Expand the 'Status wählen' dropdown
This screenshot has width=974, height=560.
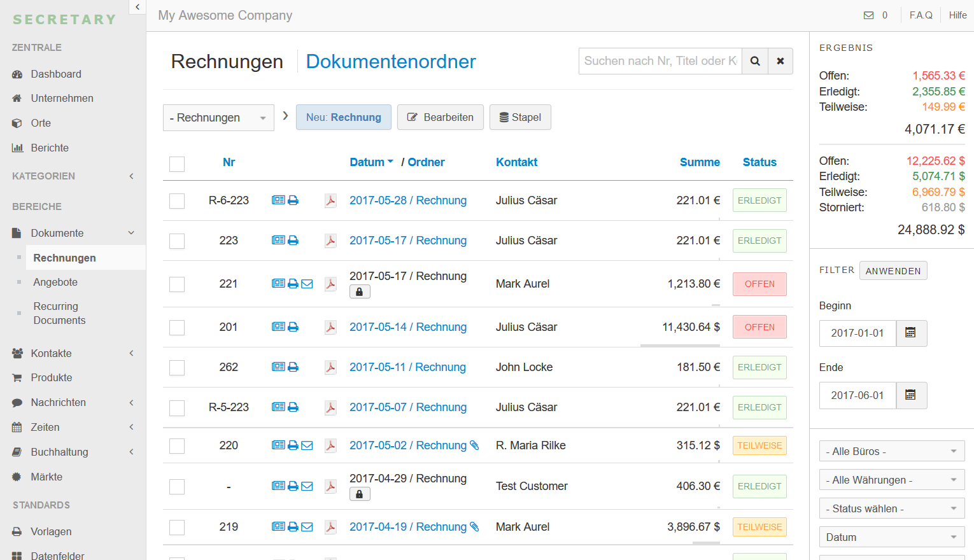coord(891,508)
